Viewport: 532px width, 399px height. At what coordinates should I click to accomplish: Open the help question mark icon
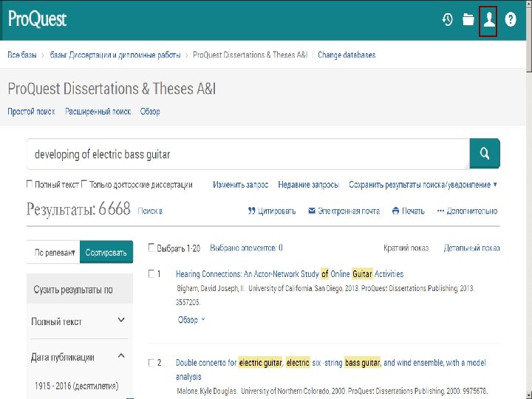click(511, 19)
